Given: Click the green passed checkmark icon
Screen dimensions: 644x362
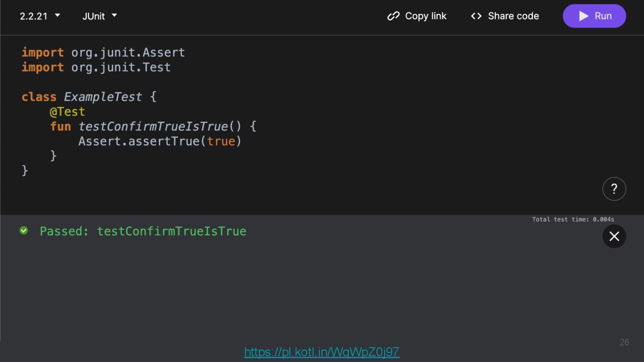Looking at the screenshot, I should coord(24,231).
